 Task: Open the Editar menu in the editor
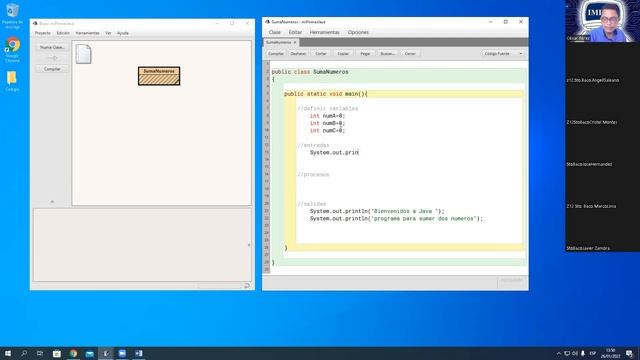coord(295,32)
